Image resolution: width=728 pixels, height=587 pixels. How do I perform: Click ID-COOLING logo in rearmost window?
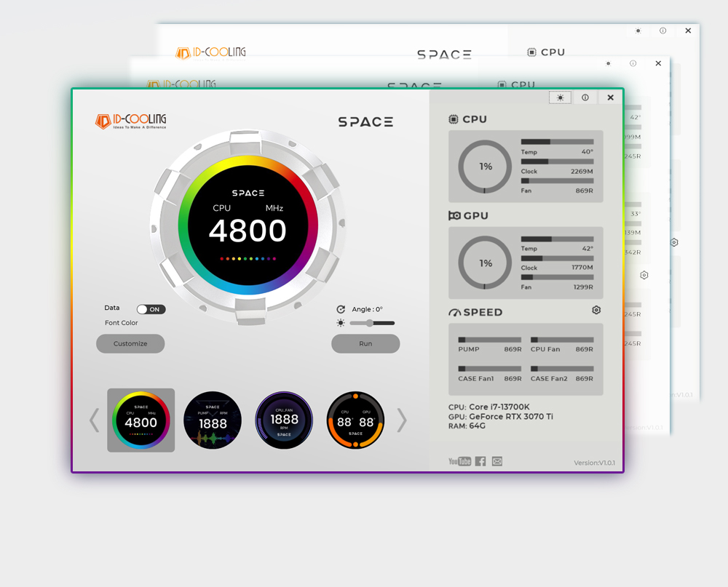coord(210,53)
